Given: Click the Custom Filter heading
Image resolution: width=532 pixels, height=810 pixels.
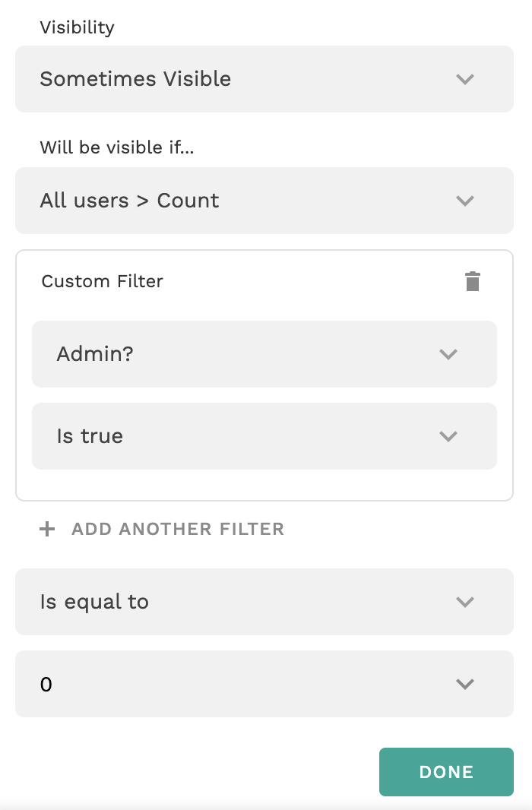Looking at the screenshot, I should point(103,281).
